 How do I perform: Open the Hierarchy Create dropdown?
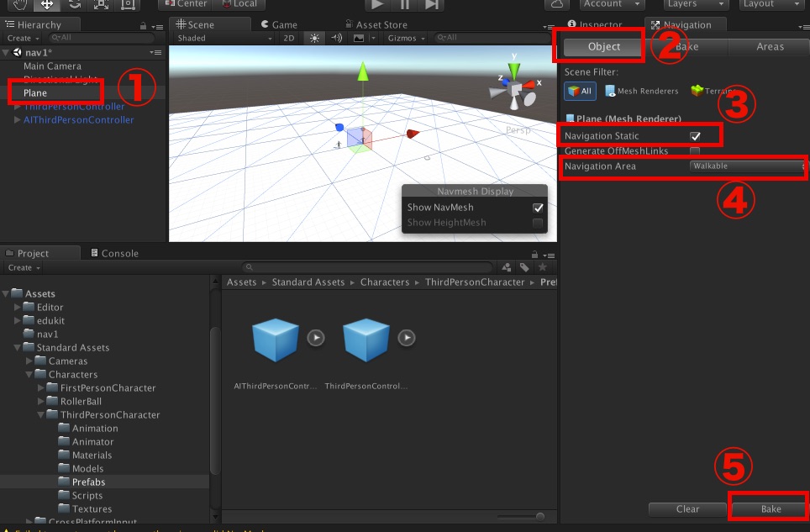pyautogui.click(x=24, y=38)
